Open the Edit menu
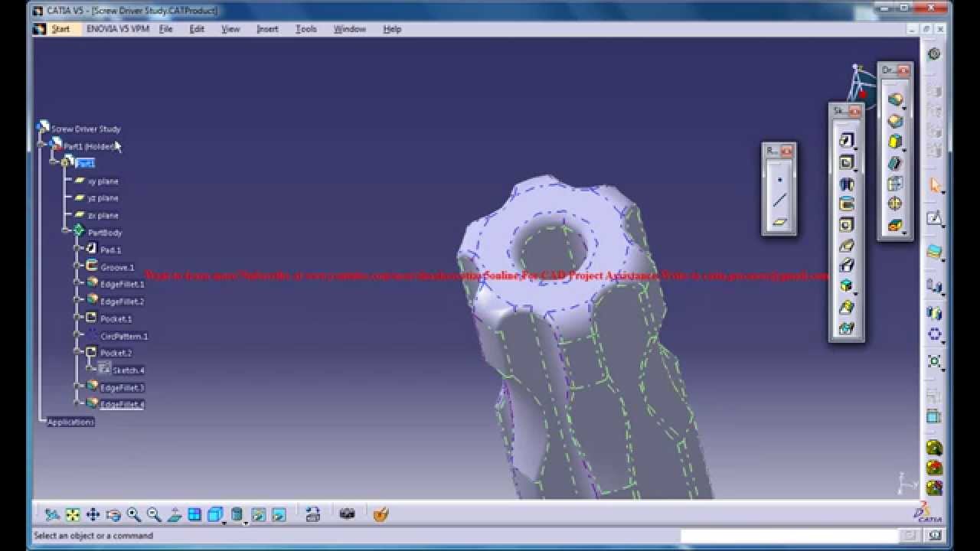 (197, 29)
